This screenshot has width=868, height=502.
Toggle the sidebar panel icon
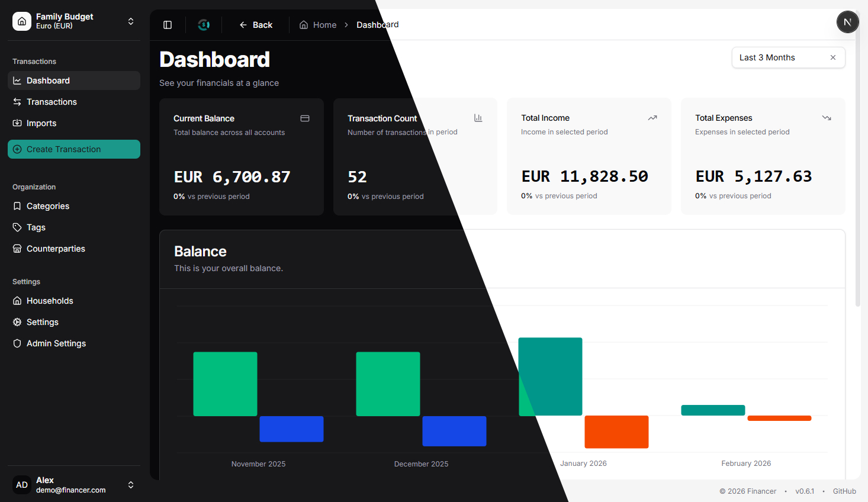[168, 25]
